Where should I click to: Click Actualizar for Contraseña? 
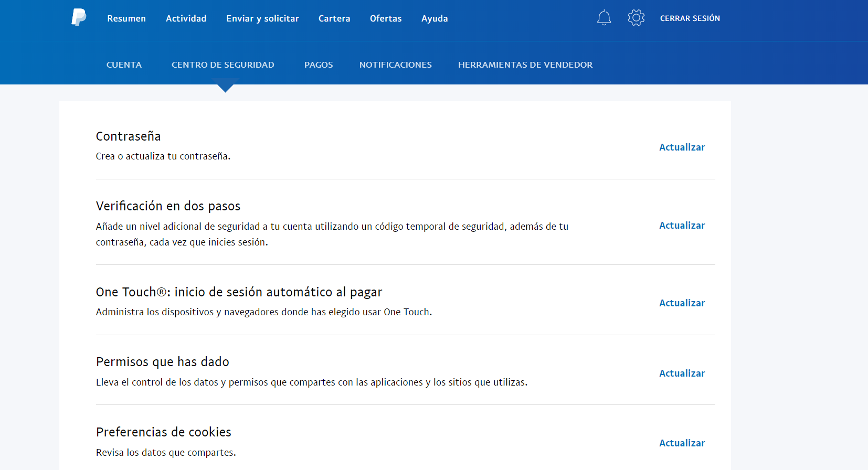tap(682, 147)
